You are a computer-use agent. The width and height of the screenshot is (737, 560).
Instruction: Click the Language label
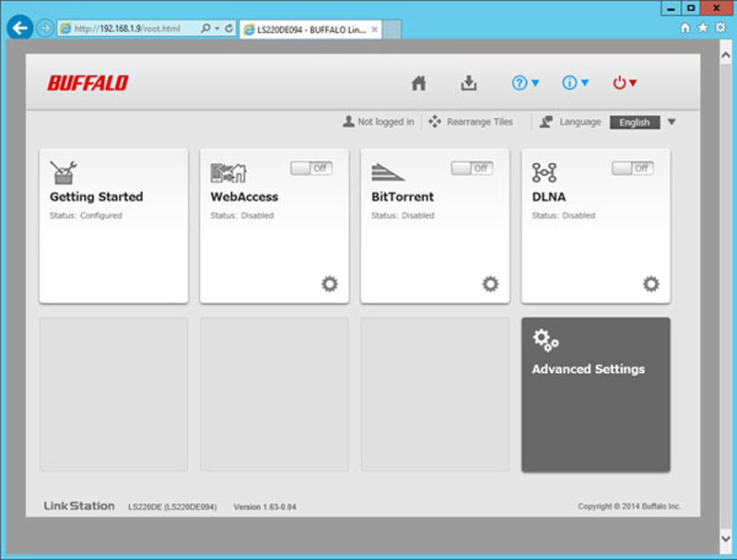coord(580,122)
